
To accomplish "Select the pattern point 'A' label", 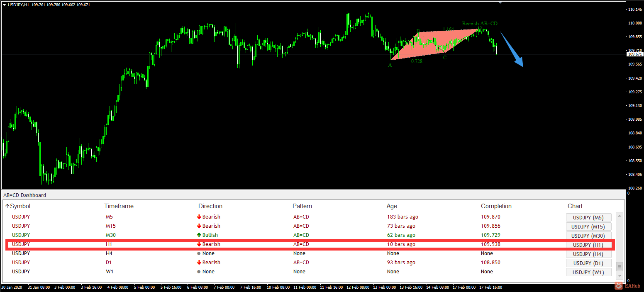I will point(390,65).
